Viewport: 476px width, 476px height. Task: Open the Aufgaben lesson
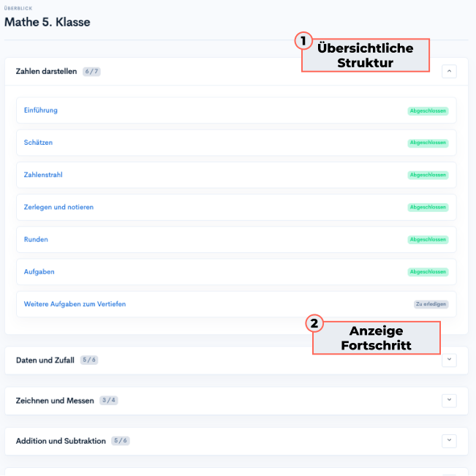(39, 271)
